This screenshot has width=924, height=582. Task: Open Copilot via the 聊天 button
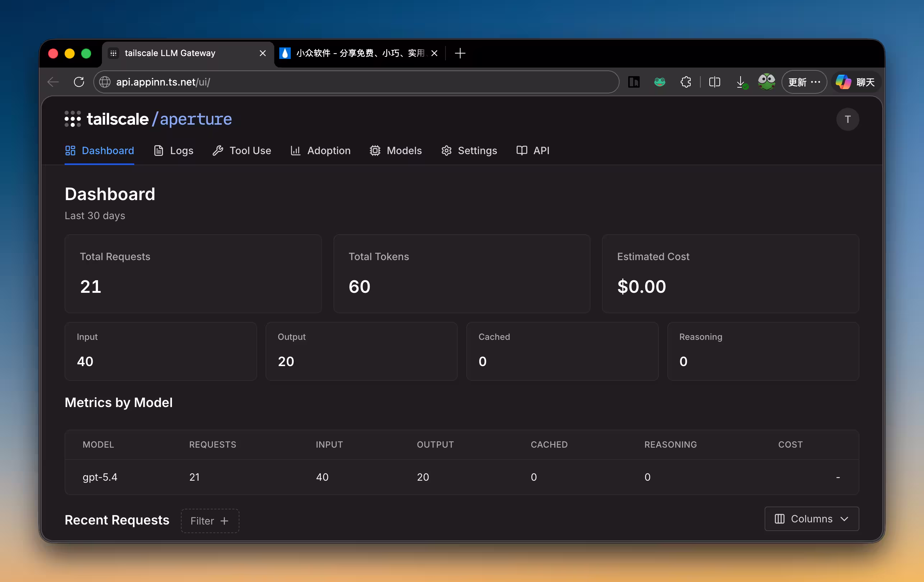click(x=855, y=82)
